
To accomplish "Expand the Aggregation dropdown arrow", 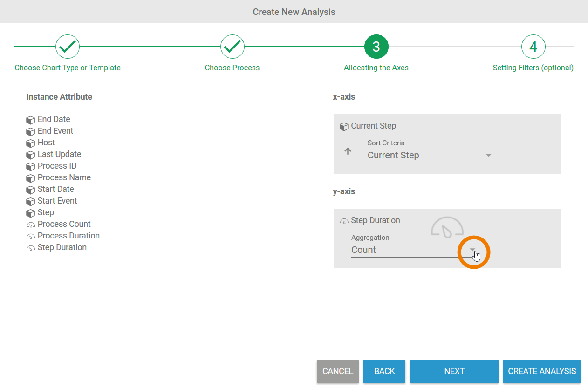I will pyautogui.click(x=472, y=250).
